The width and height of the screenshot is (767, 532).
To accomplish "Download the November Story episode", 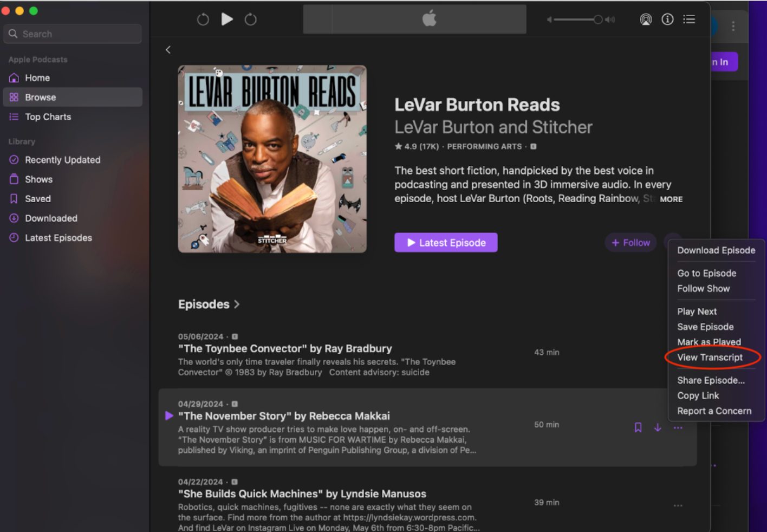I will point(657,427).
